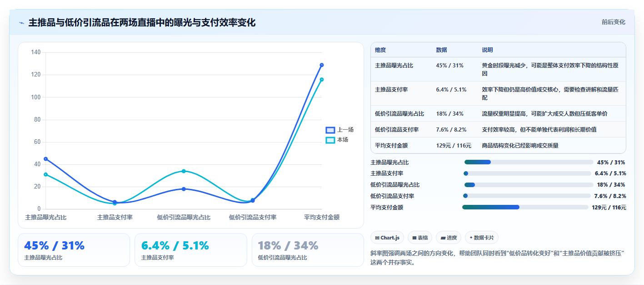This screenshot has width=644, height=285.
Task: Click the table cell 129元 / 116元
Action: tap(454, 146)
